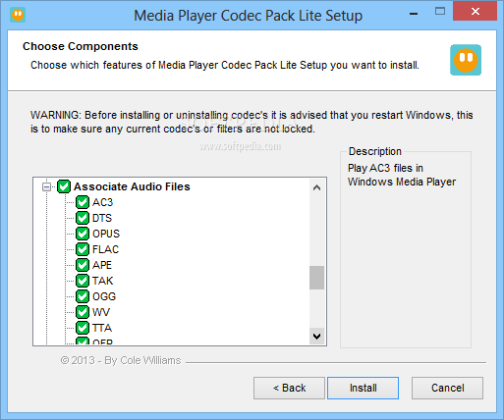Viewport: 504px width, 420px height.
Task: Click the scroll up arrow of components list
Action: 316,187
